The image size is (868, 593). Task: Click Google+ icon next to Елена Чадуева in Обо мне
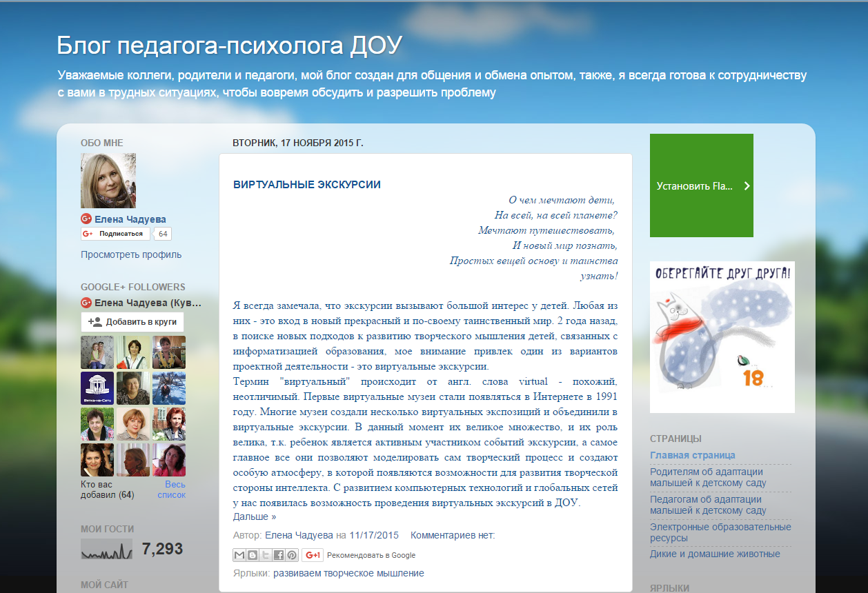pos(86,219)
